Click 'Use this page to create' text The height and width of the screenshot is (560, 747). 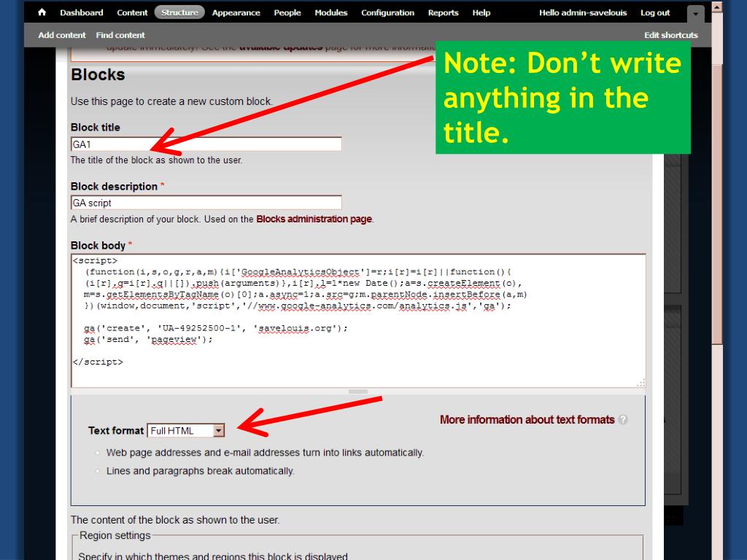171,101
